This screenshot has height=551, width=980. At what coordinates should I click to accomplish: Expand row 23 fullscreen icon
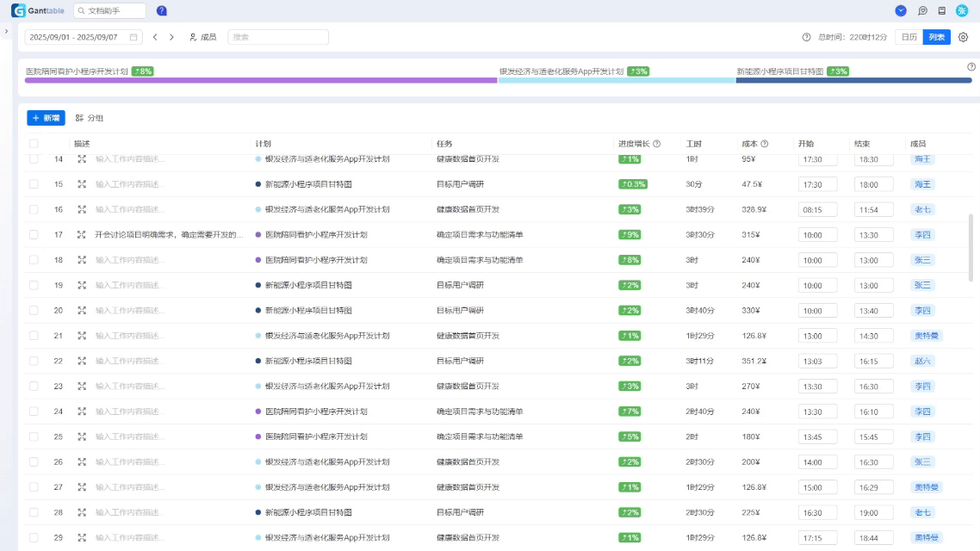click(82, 386)
